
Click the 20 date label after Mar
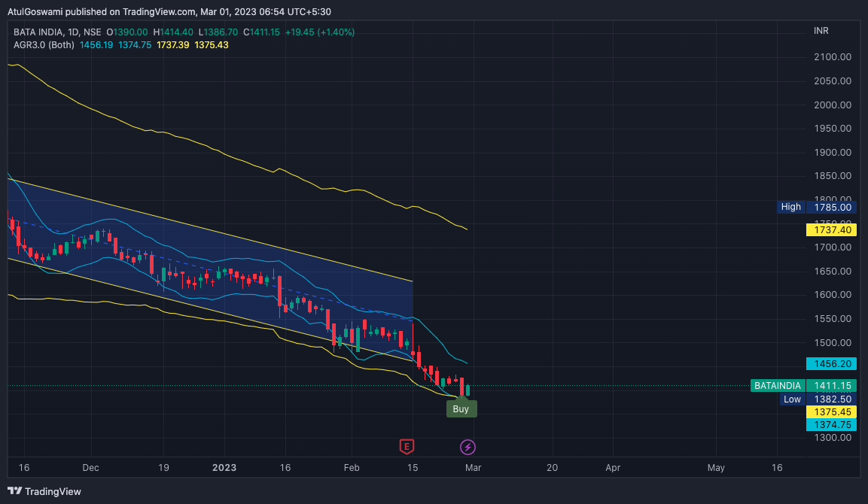click(x=552, y=467)
